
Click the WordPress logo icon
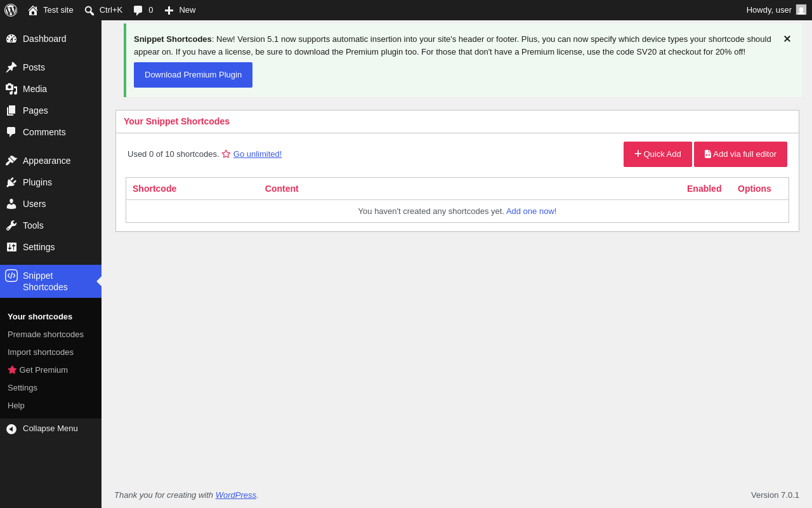11,10
